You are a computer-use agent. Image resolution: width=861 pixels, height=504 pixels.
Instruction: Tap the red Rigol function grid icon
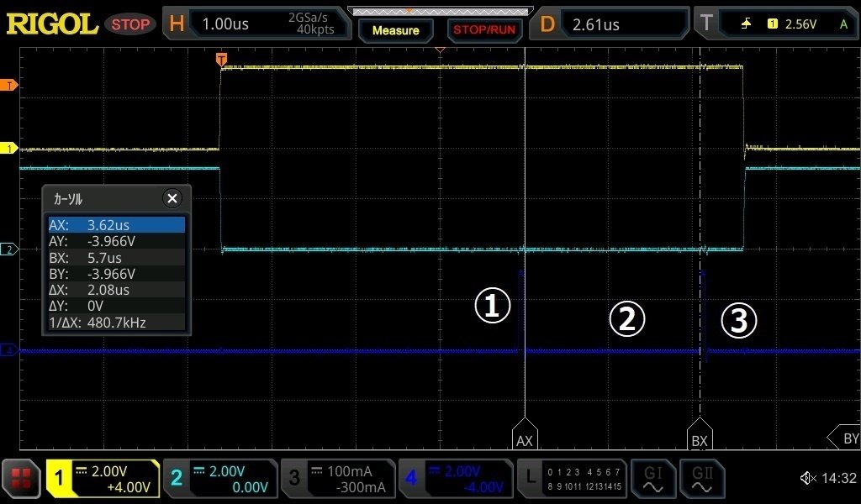click(x=20, y=478)
